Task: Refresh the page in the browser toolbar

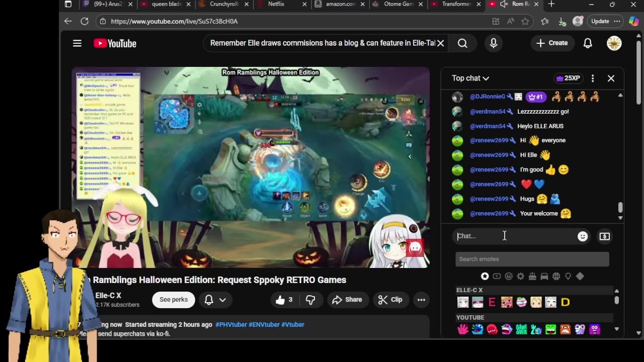Action: pos(85,21)
